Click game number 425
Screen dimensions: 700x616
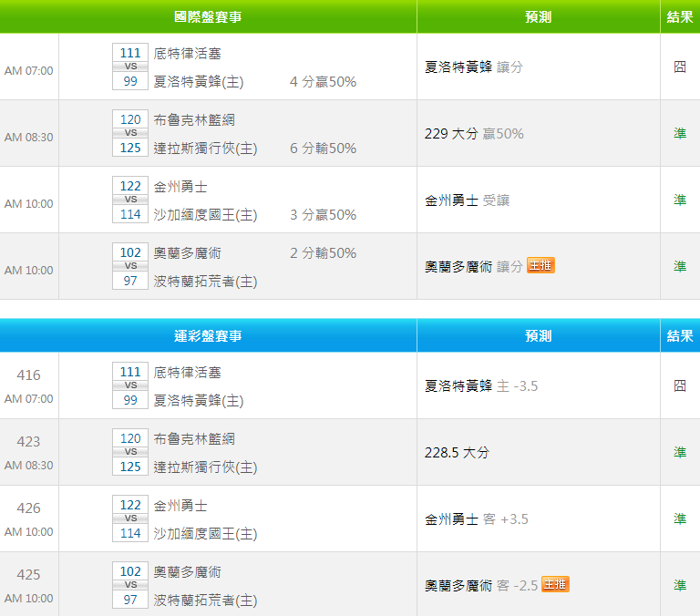click(x=28, y=574)
